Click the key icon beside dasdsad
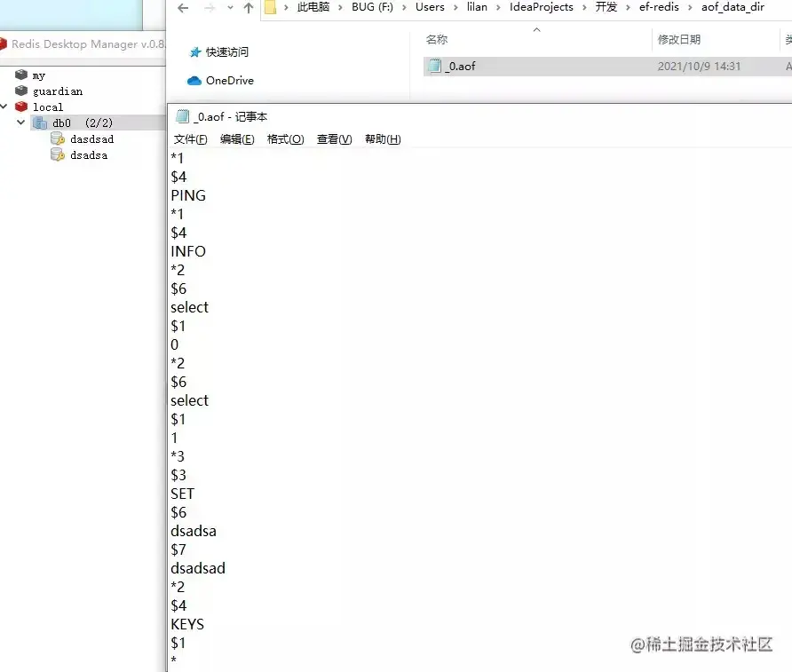This screenshot has width=792, height=672. pos(57,139)
